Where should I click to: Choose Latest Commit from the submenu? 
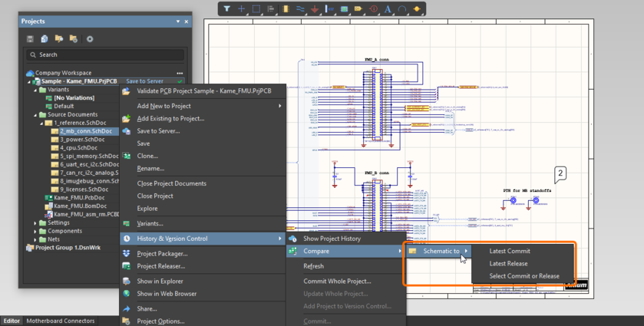[510, 251]
